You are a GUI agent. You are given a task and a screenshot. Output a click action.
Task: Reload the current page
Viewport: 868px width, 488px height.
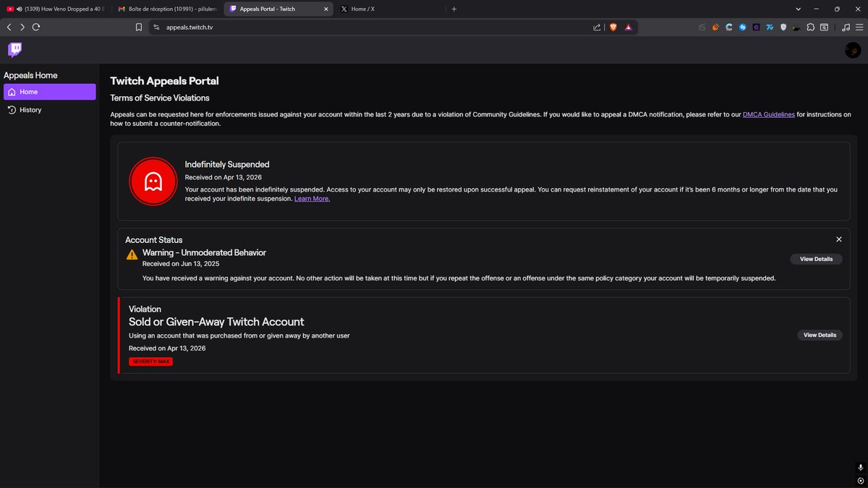click(36, 27)
